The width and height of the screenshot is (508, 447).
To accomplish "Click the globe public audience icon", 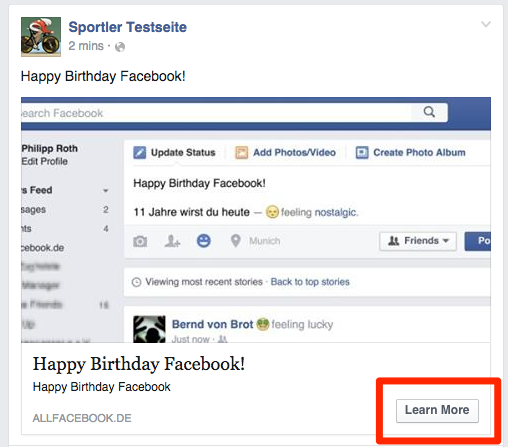I will point(120,47).
